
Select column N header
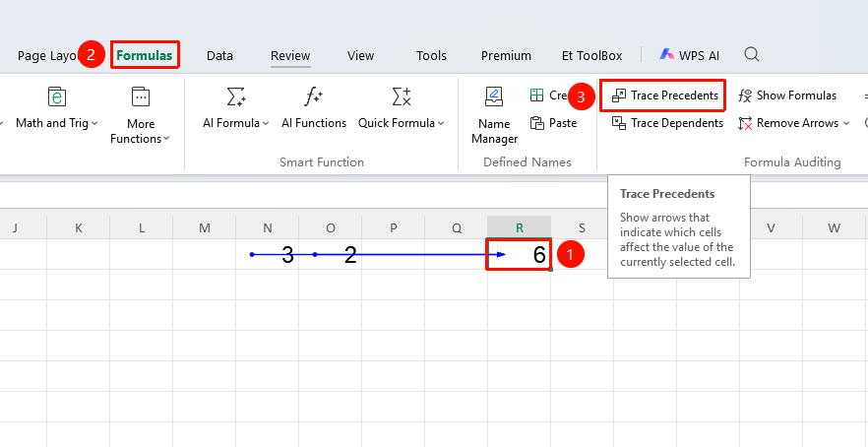tap(268, 227)
